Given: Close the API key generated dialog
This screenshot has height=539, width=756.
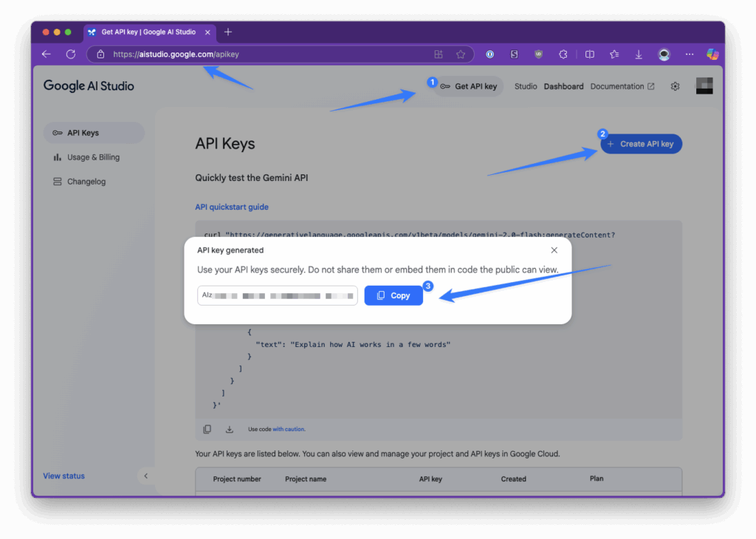Looking at the screenshot, I should point(554,250).
